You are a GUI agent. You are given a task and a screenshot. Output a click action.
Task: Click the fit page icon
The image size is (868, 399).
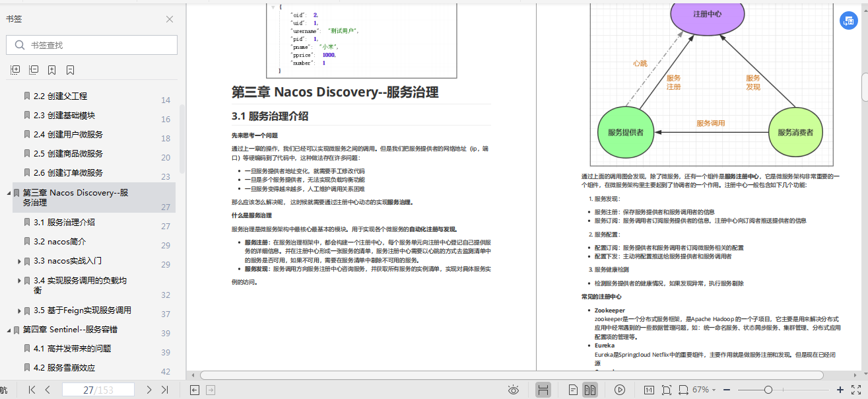pos(666,390)
